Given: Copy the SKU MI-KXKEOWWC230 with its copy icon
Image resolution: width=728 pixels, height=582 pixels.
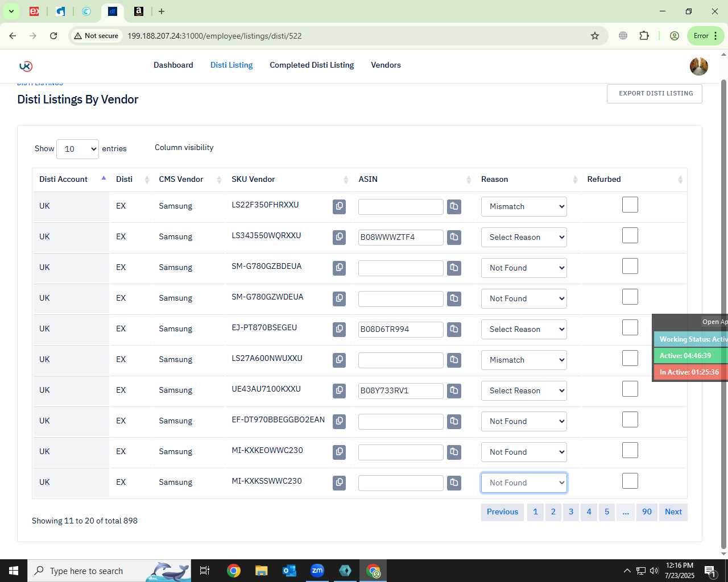Looking at the screenshot, I should [339, 452].
